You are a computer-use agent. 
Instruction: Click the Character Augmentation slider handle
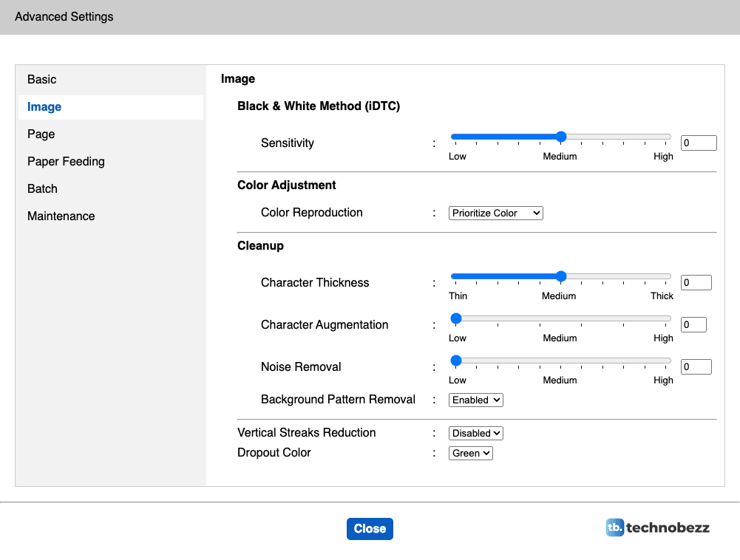click(456, 318)
